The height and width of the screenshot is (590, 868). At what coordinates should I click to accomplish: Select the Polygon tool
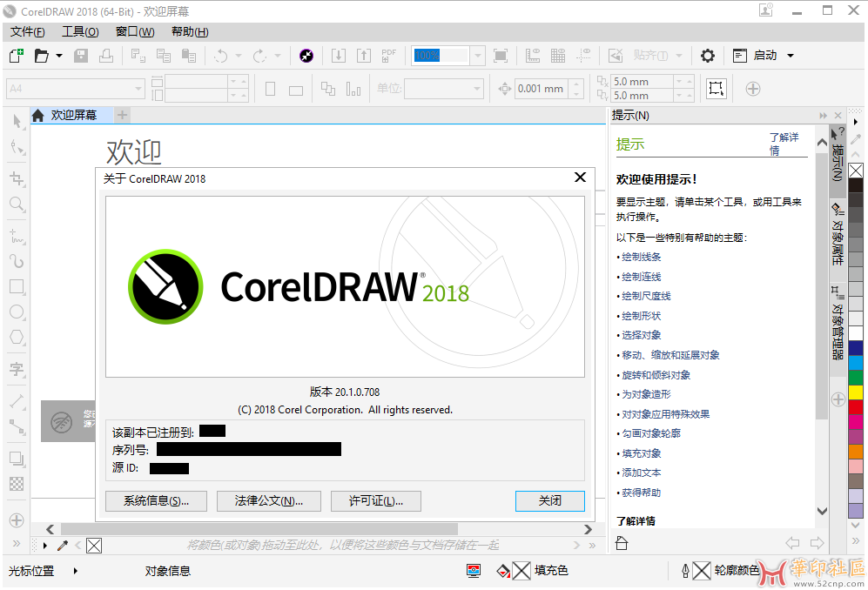coord(17,337)
